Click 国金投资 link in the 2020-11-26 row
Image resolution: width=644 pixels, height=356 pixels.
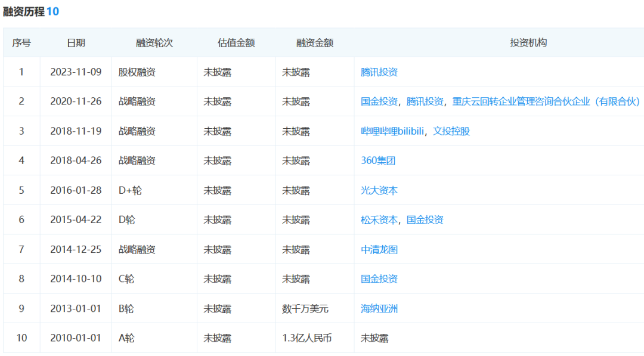(379, 101)
